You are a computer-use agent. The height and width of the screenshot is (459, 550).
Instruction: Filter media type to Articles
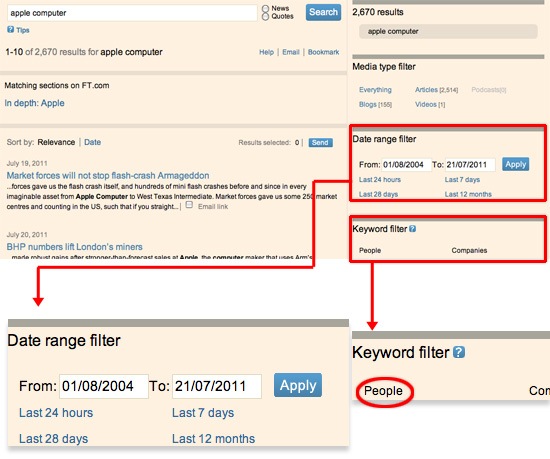[x=426, y=90]
